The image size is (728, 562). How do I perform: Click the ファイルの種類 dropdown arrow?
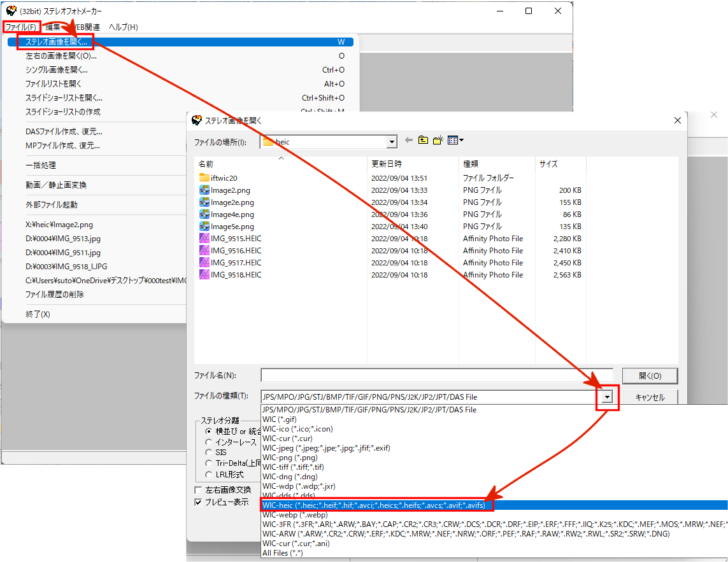point(607,397)
